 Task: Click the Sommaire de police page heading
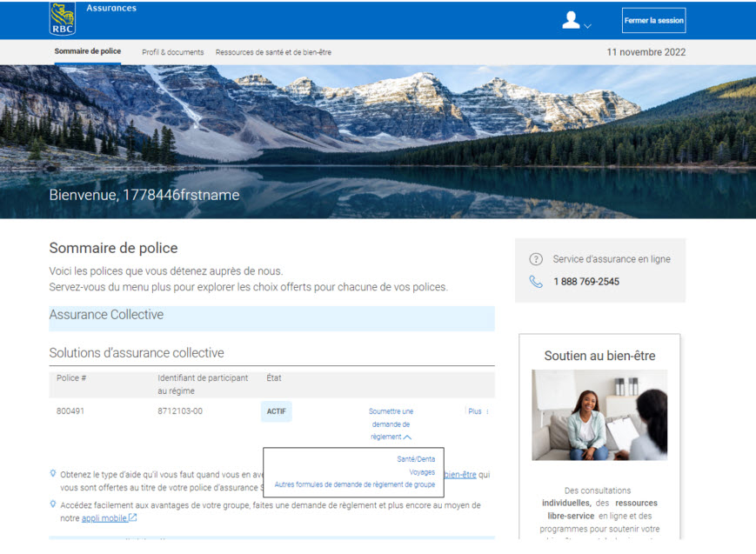coord(113,248)
